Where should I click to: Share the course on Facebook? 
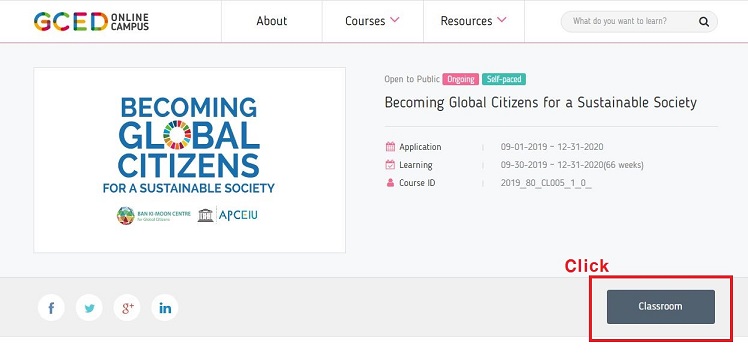coord(51,308)
